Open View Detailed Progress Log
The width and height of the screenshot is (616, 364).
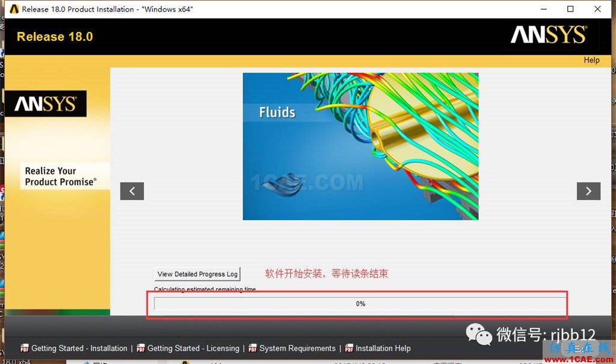pos(197,274)
